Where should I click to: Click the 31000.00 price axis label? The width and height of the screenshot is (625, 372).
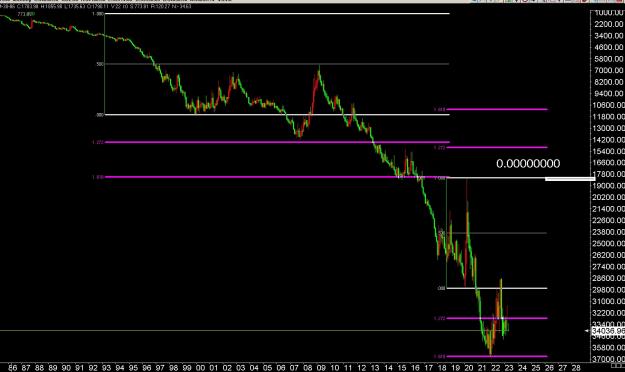point(609,301)
